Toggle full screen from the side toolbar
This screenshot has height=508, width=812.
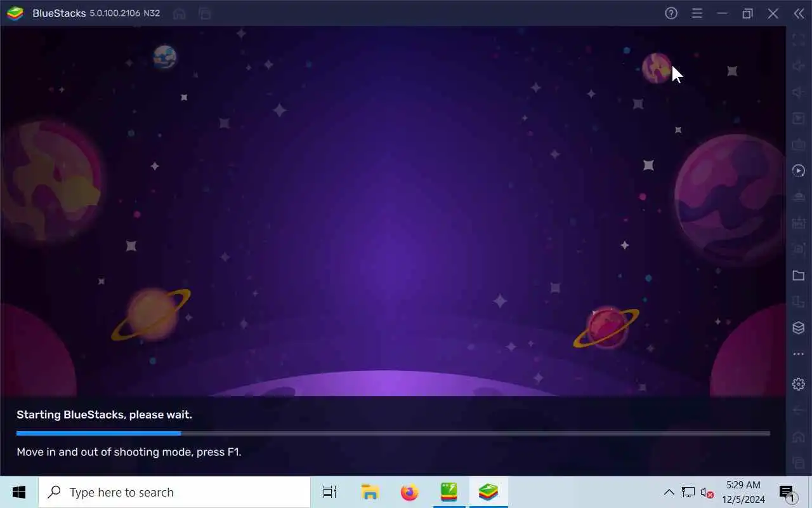[799, 39]
